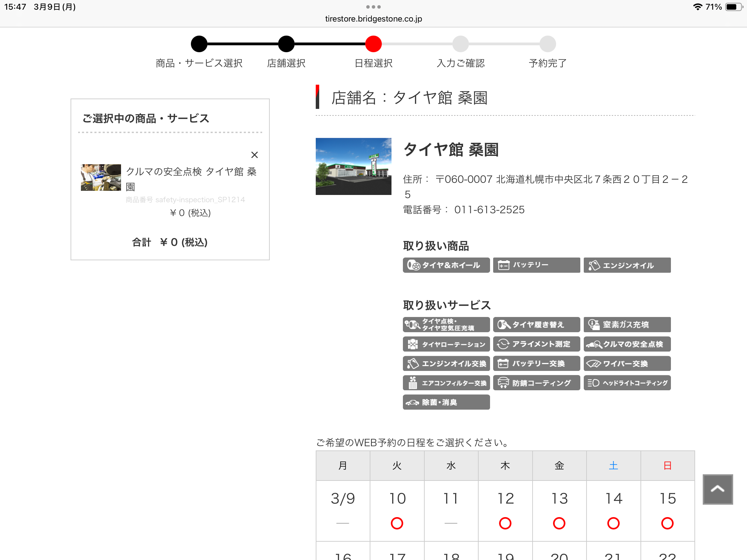Remove selected safety inspection item with X
The height and width of the screenshot is (560, 747).
click(x=255, y=155)
